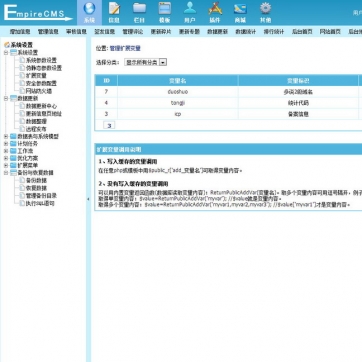Open 管理信息 in the shortcut bar
The image size is (362, 362).
pyautogui.click(x=48, y=32)
